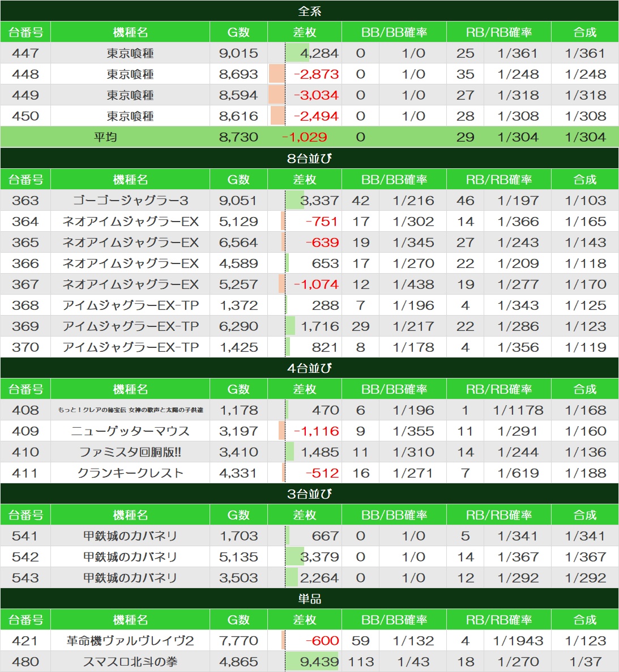The width and height of the screenshot is (619, 672).
Task: Click G数 column header in 4台並び table
Action: point(238,389)
